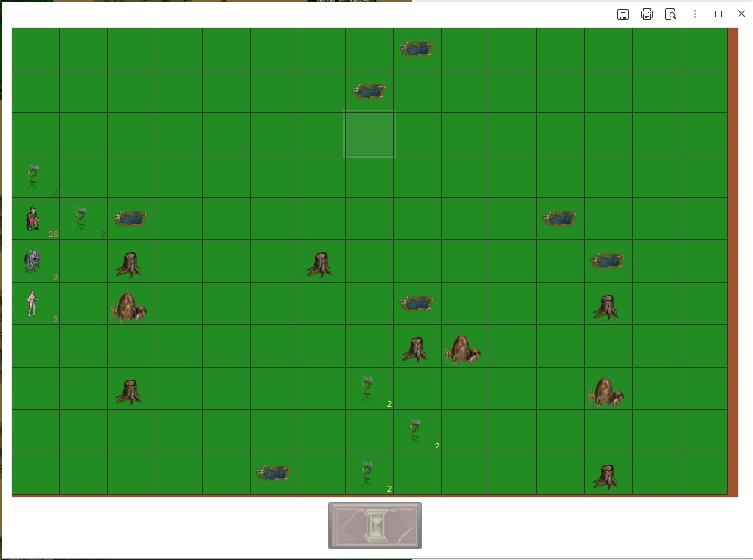Maximize the battlefield window

(718, 14)
